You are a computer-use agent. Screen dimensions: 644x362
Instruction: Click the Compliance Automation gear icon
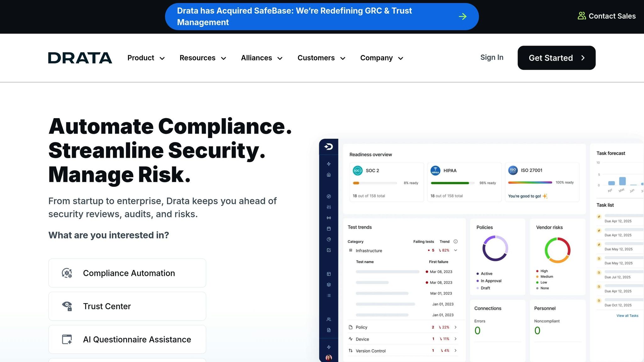(x=67, y=273)
